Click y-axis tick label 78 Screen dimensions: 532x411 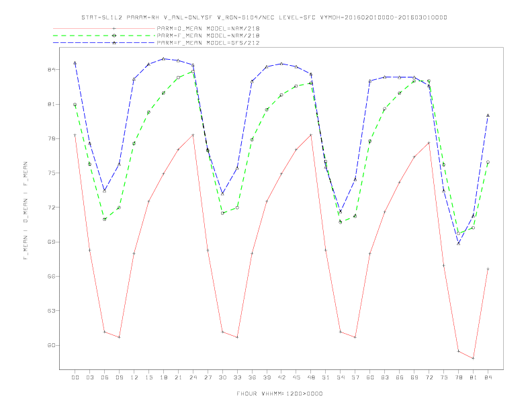(51, 139)
